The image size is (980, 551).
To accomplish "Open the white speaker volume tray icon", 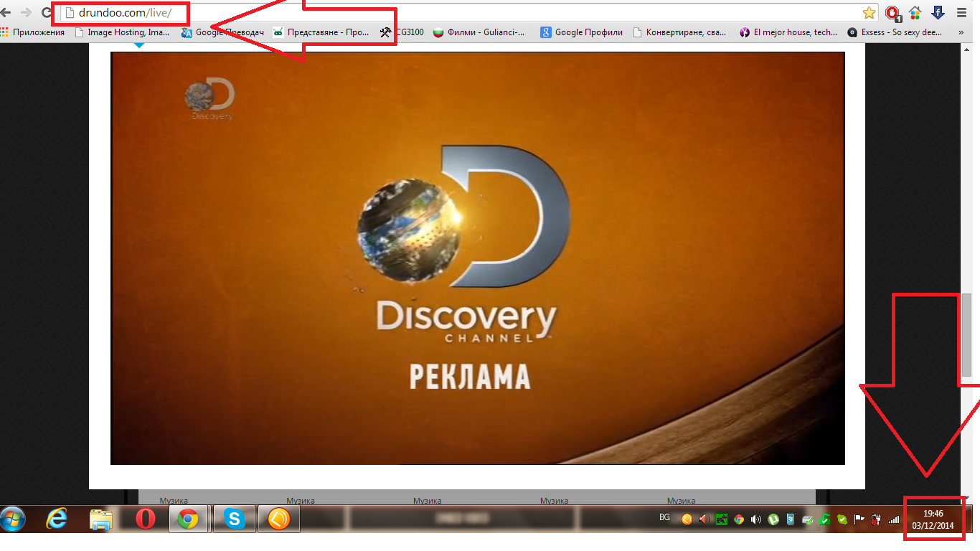I will 755,519.
